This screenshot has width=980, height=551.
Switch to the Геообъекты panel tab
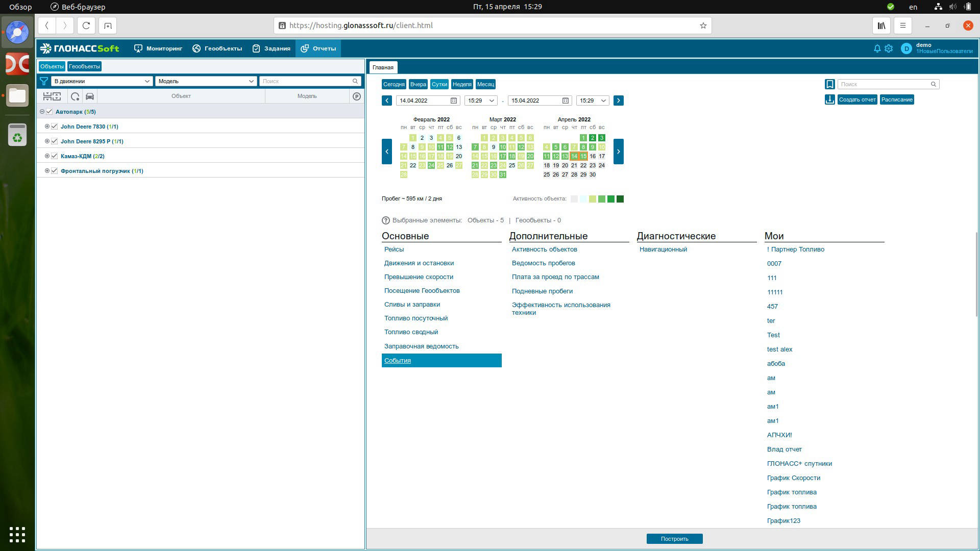84,66
